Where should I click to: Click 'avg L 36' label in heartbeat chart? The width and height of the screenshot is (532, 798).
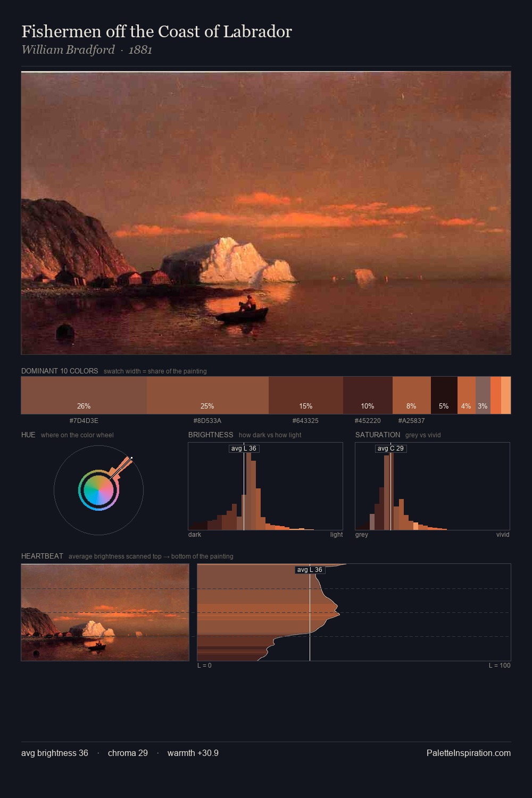point(310,570)
